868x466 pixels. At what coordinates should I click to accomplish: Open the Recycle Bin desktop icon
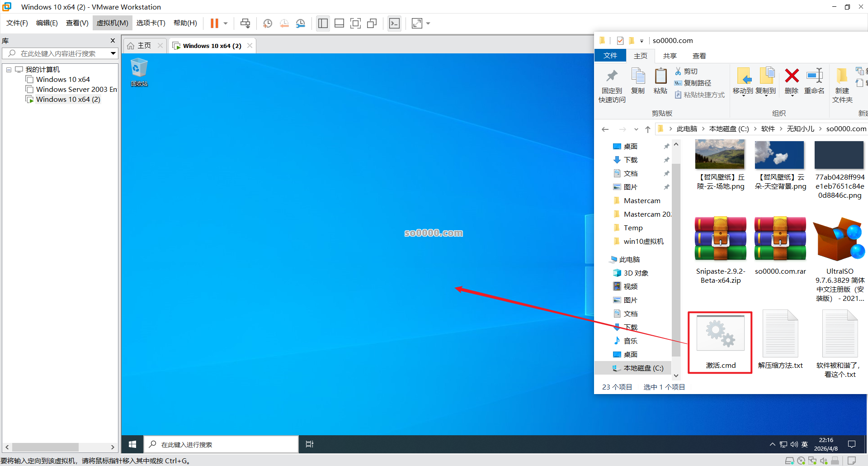(139, 69)
